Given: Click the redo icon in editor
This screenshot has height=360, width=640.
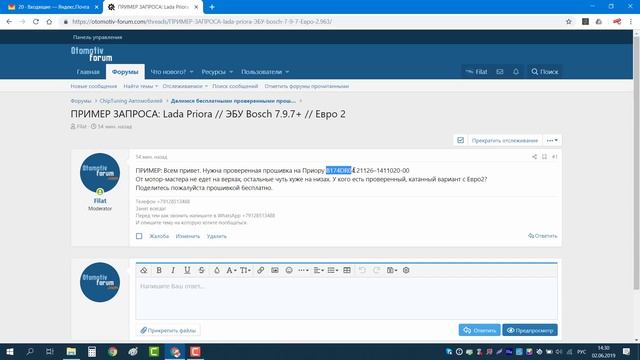Looking at the screenshot, I should coord(376,270).
